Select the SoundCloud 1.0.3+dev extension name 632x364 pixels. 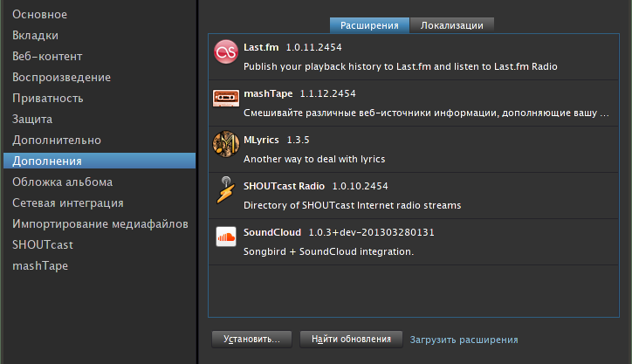339,232
